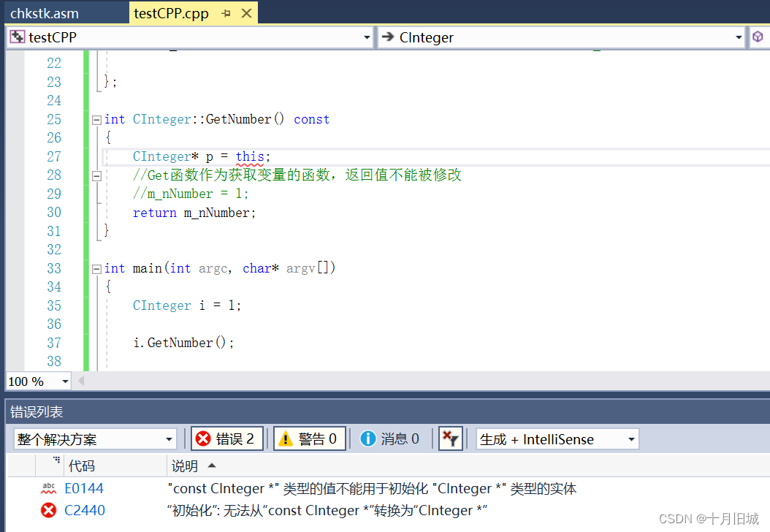
Task: Click the 错误列表 panel title
Action: pos(37,411)
